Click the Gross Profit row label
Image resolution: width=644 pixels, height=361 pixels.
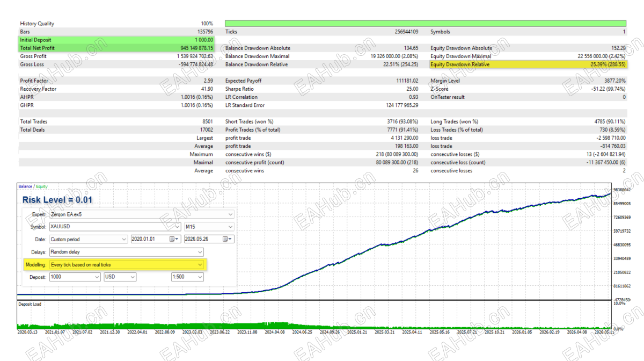point(33,56)
